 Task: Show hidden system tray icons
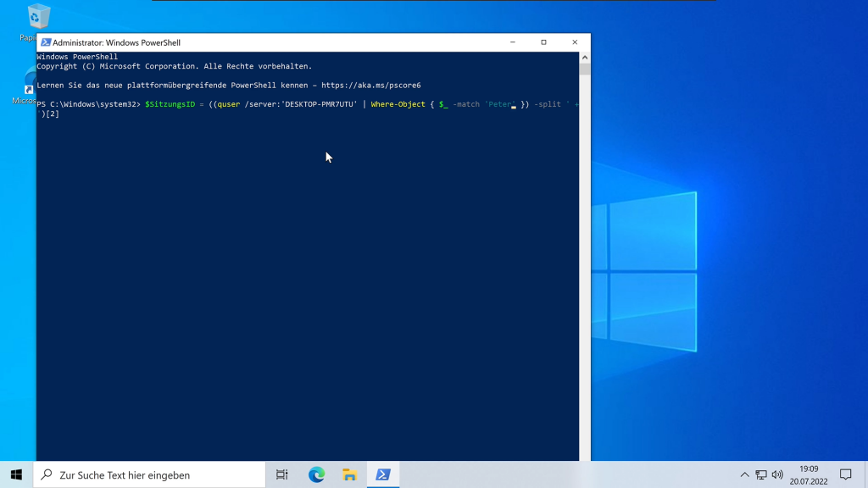pos(744,474)
